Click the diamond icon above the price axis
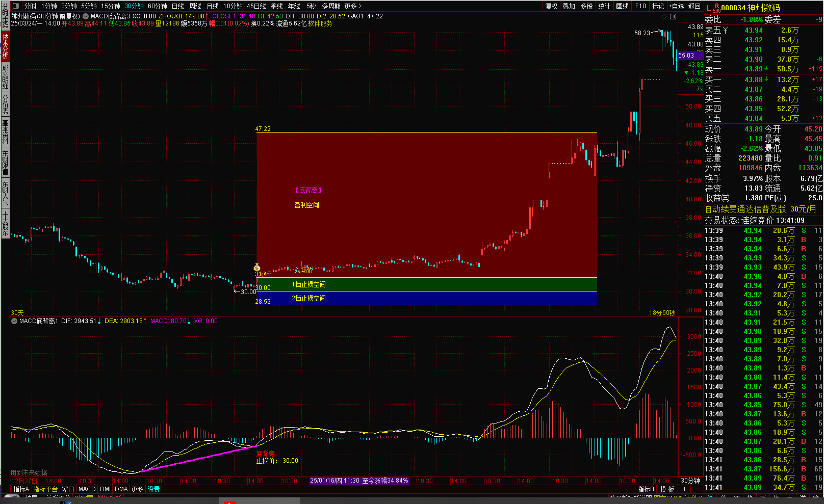This screenshot has height=504, width=824. click(x=663, y=16)
